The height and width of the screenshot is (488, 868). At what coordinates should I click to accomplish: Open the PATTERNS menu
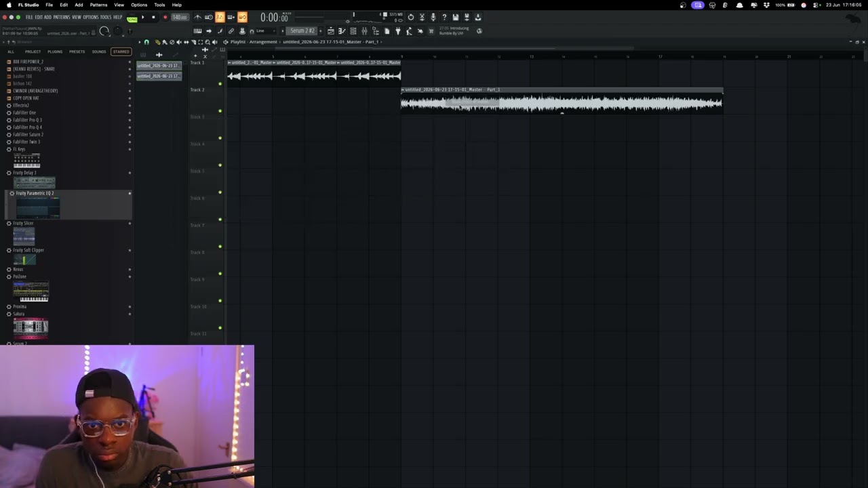click(61, 17)
